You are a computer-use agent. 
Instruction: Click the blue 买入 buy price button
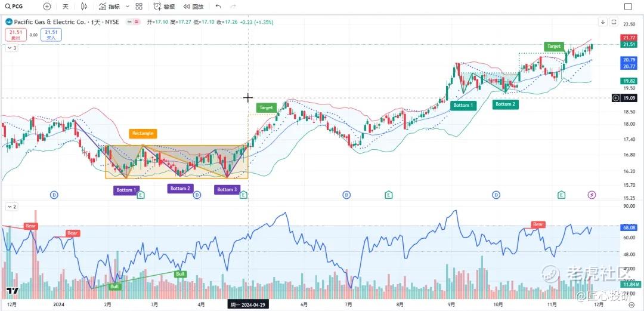tap(51, 35)
